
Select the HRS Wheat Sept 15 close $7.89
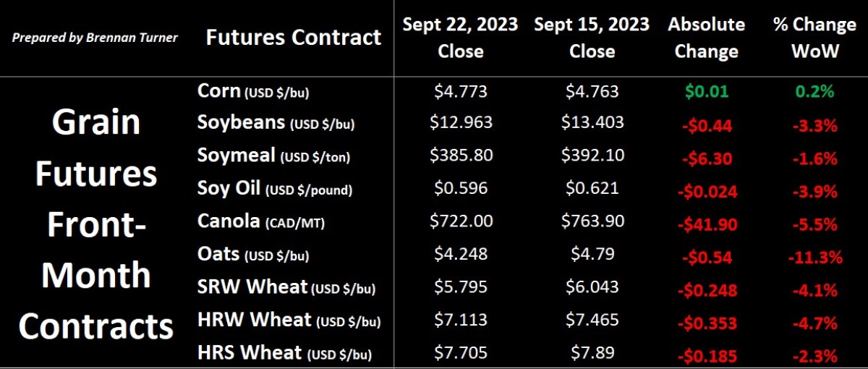[593, 352]
